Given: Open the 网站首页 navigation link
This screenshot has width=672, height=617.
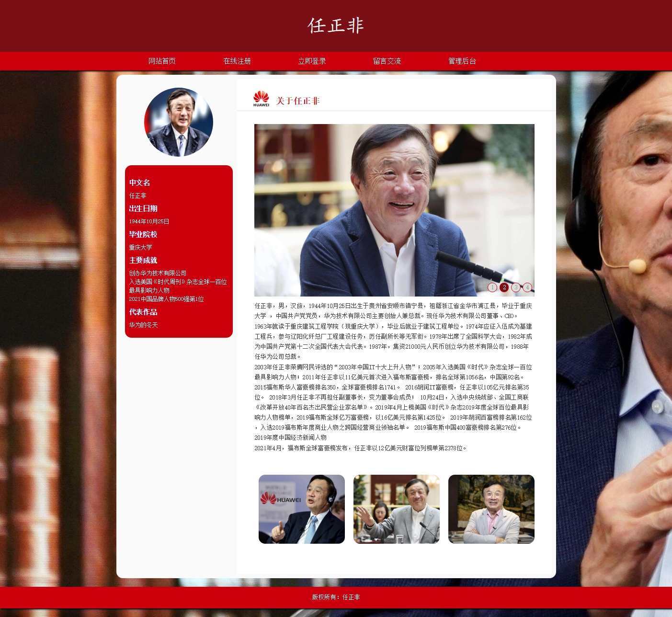Looking at the screenshot, I should click(162, 61).
